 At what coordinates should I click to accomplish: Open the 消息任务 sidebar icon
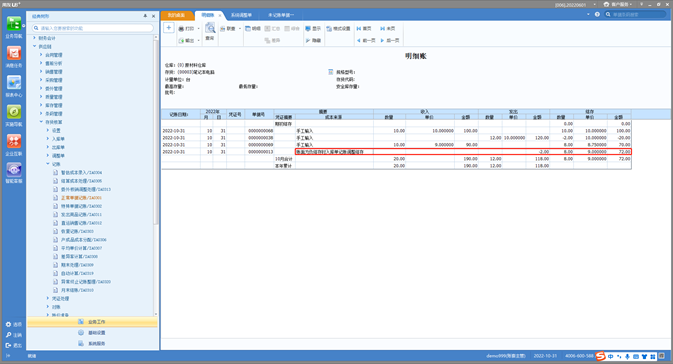point(14,53)
